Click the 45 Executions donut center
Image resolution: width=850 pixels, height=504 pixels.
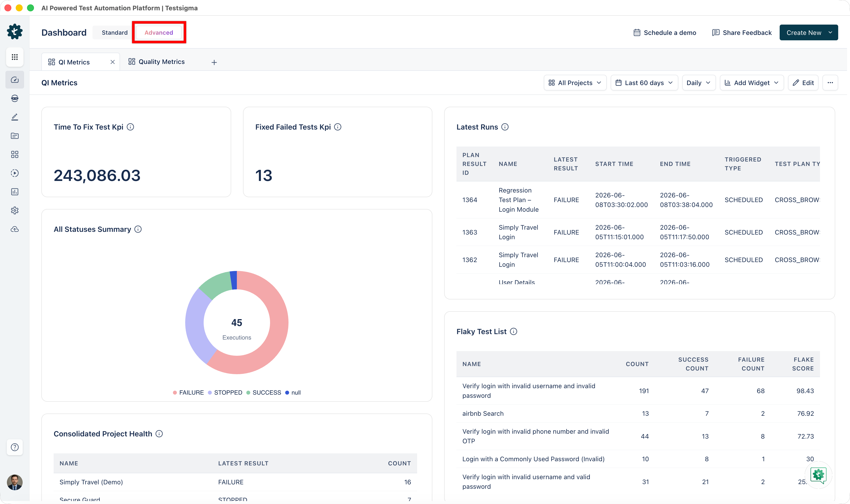click(237, 329)
